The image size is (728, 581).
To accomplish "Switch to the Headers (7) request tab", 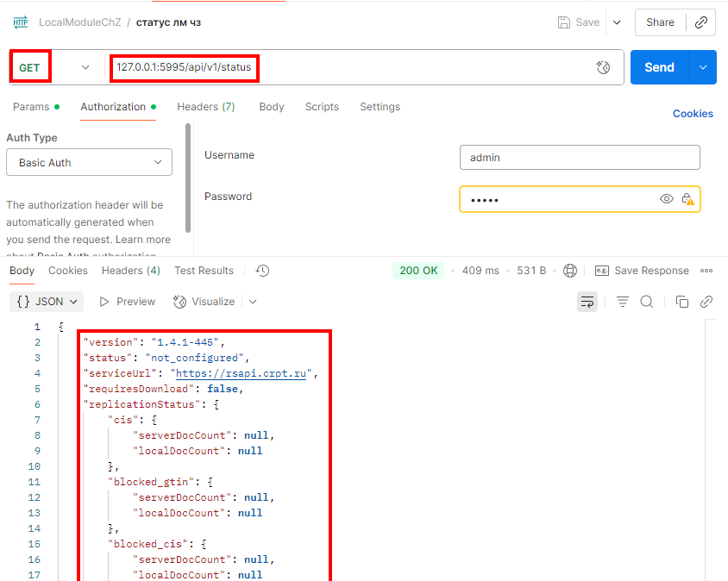I will tap(205, 107).
